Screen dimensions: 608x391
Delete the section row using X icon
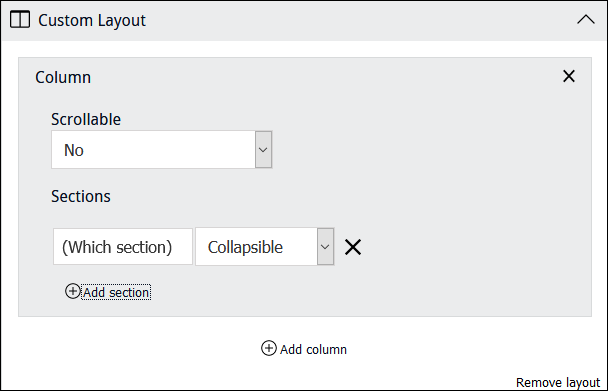(353, 247)
